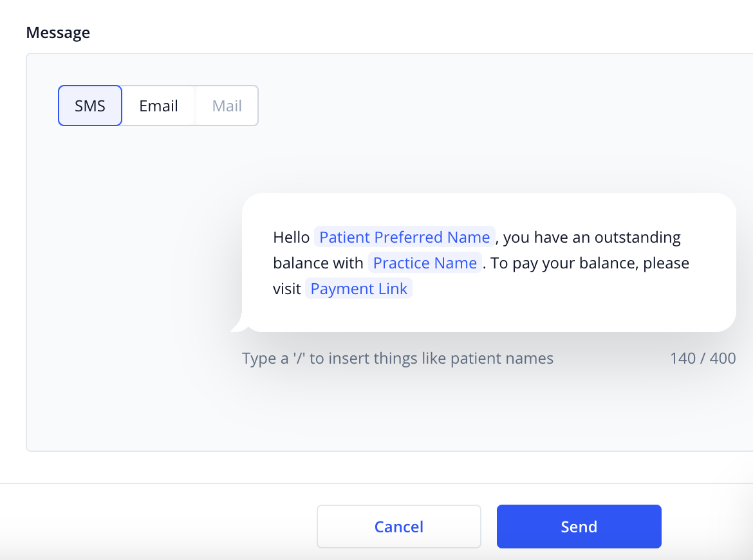Click the 140 / 400 character counter

pyautogui.click(x=703, y=359)
